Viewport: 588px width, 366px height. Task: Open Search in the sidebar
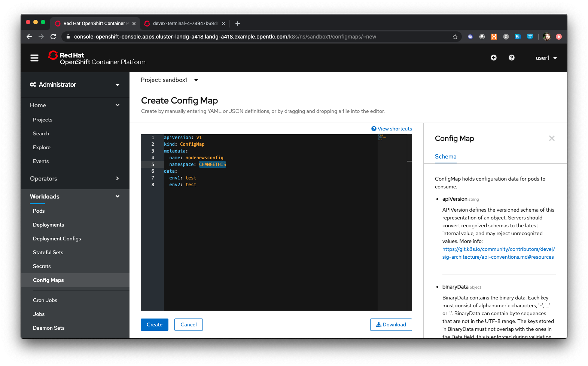point(41,133)
